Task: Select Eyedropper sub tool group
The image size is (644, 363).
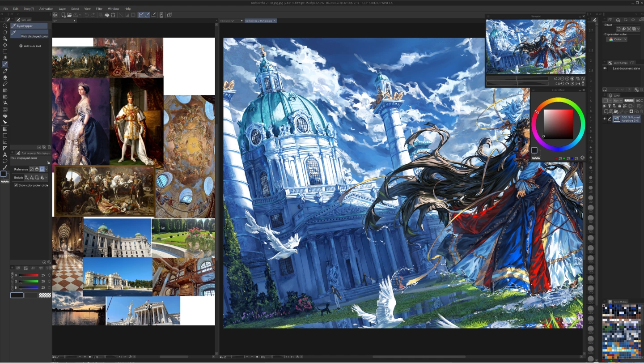Action: point(29,26)
